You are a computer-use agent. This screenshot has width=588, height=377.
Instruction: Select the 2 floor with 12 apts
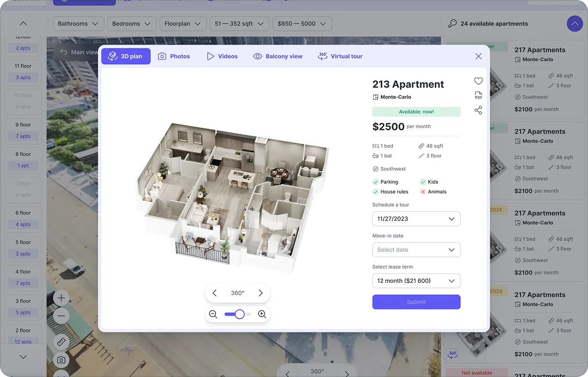pos(23,335)
